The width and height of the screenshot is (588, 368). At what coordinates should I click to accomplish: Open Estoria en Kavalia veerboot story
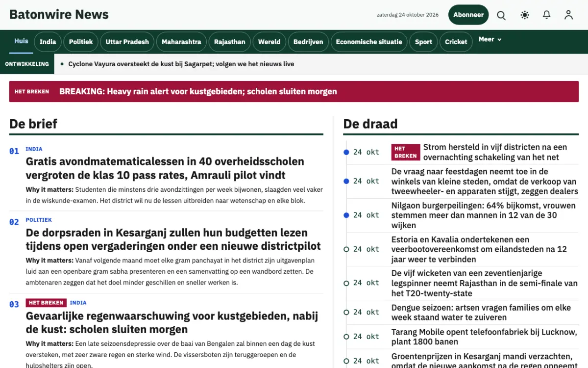[x=479, y=249]
